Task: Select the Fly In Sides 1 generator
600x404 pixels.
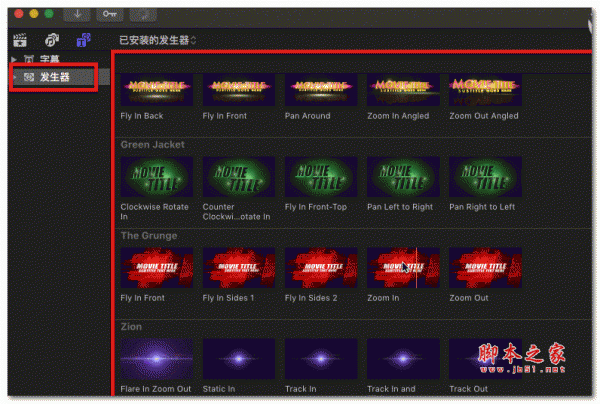Action: click(239, 268)
